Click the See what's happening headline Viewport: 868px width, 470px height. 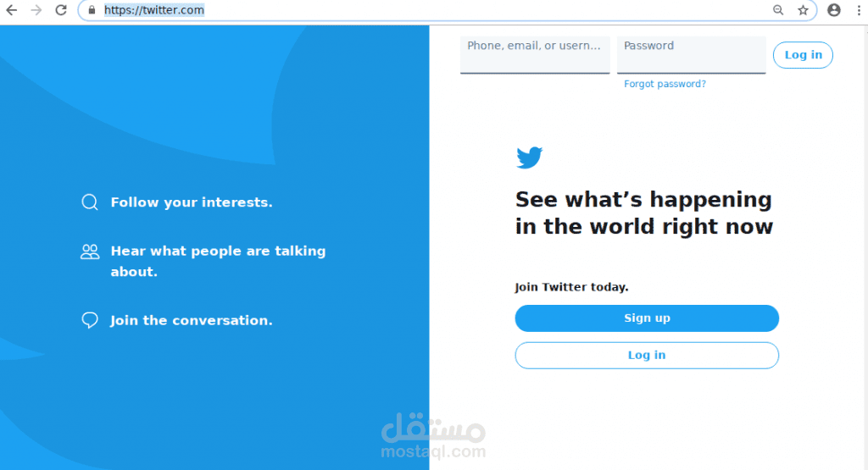(x=644, y=213)
